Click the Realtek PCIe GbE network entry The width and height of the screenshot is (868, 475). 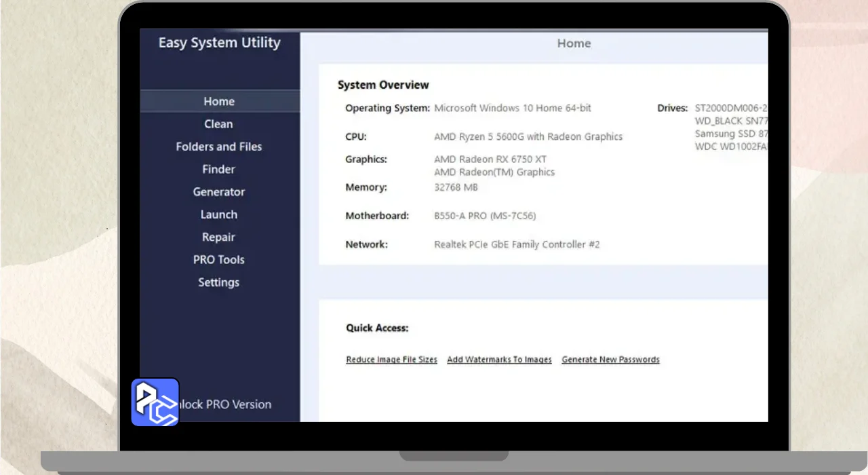(x=517, y=244)
